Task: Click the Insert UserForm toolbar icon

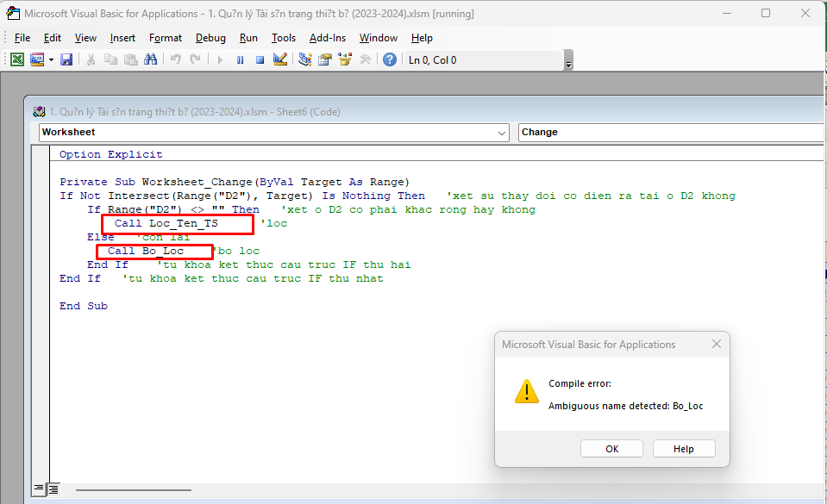Action: (x=37, y=59)
